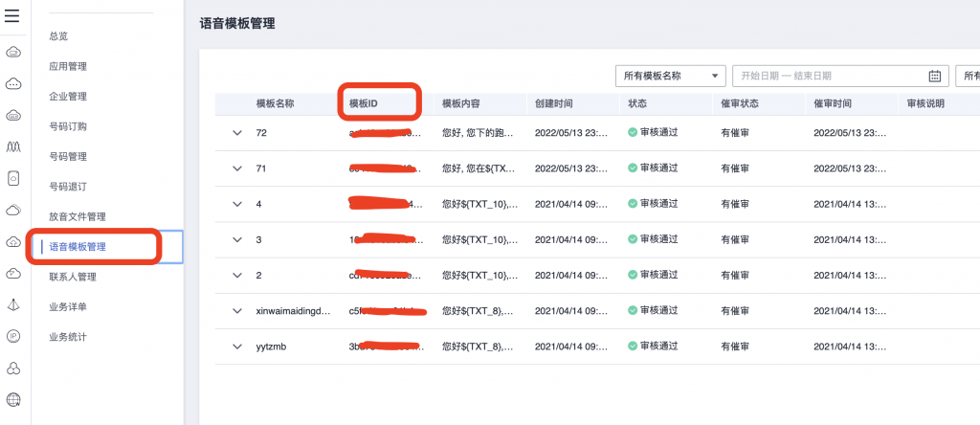Expand the row named 72

pos(237,133)
